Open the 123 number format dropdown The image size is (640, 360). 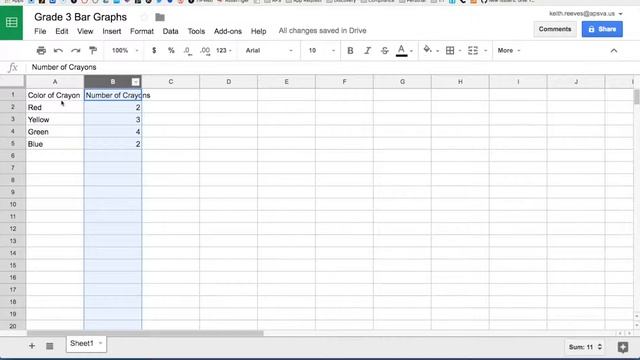point(224,51)
